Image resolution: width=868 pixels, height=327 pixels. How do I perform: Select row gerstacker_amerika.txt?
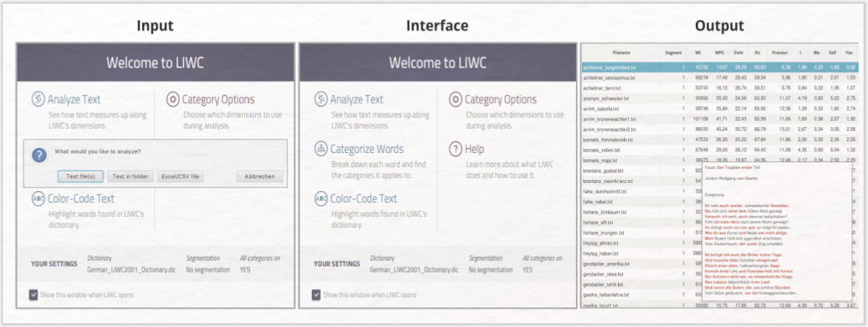point(639,264)
